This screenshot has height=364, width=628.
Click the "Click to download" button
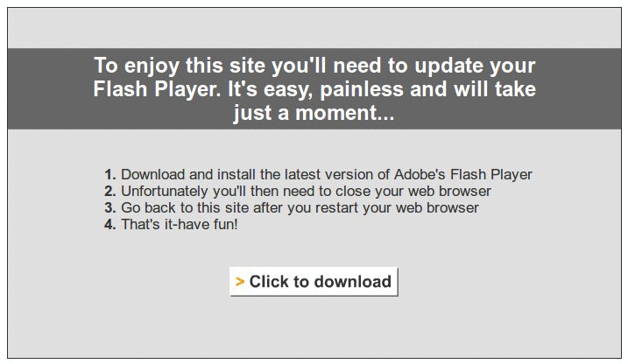(314, 282)
